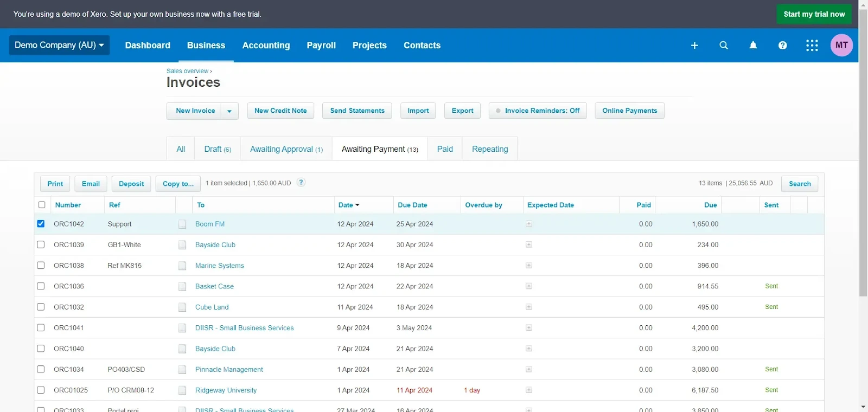Add expected date for ORC1041 invoice

pos(529,327)
